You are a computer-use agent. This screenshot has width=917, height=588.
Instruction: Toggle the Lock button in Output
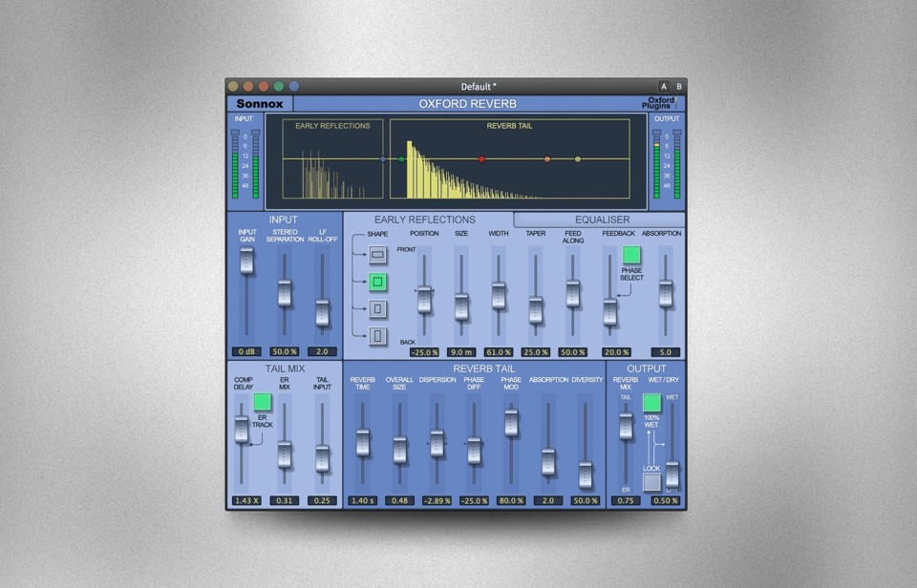[x=651, y=482]
